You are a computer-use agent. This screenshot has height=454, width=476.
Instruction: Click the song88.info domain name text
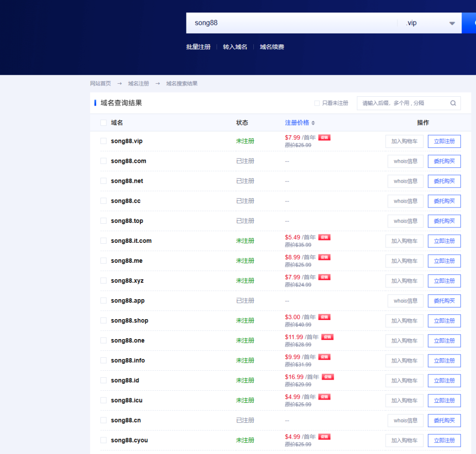[128, 360]
